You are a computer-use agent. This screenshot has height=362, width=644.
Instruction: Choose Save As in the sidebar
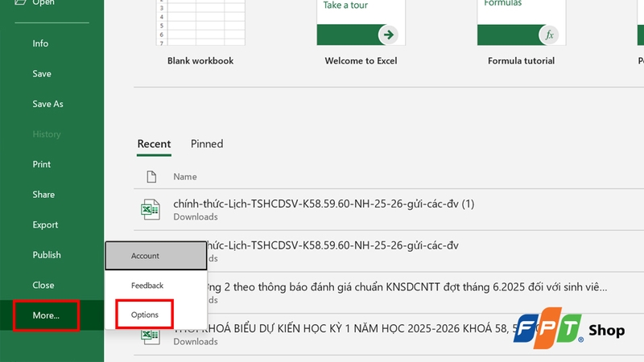tap(47, 104)
